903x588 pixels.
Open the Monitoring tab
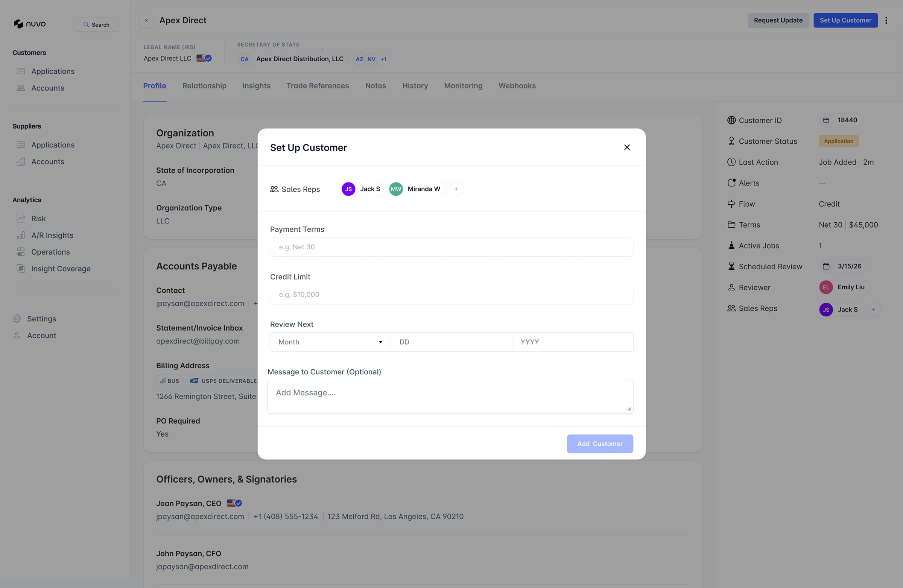[x=463, y=86]
